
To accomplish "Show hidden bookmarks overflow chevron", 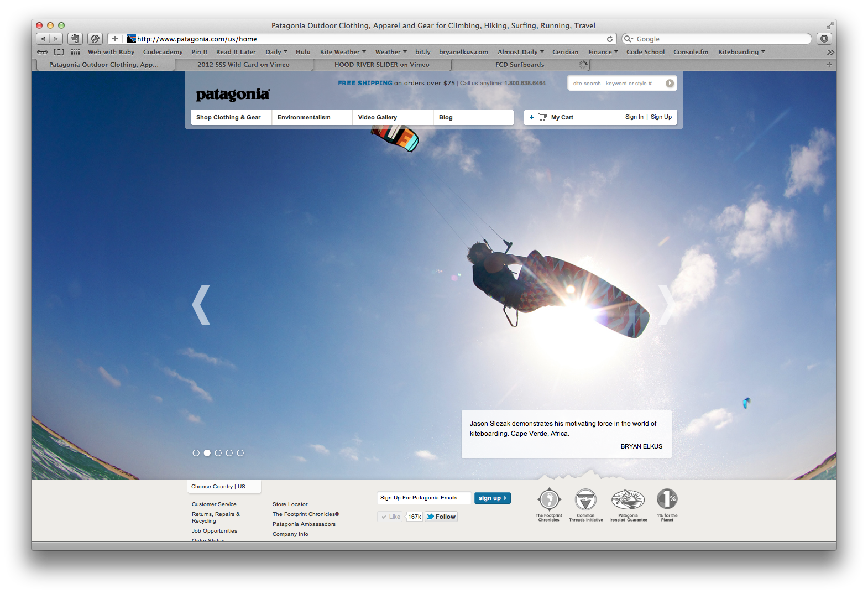I will click(830, 52).
